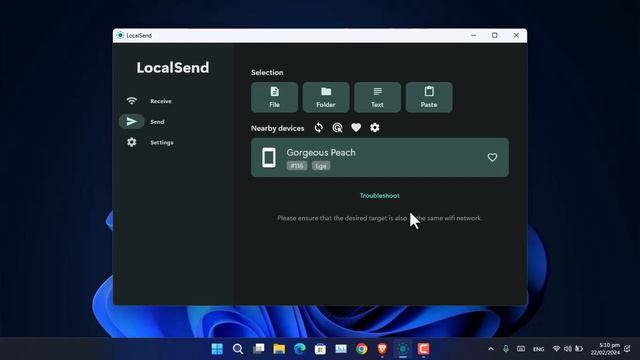
Task: Click the Paste clipboard button
Action: tap(429, 97)
